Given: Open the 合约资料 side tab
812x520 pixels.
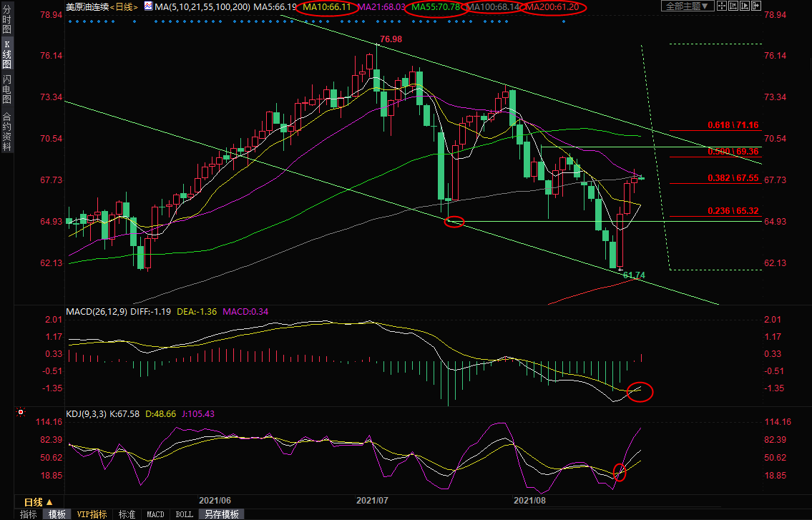Looking at the screenshot, I should (6, 131).
